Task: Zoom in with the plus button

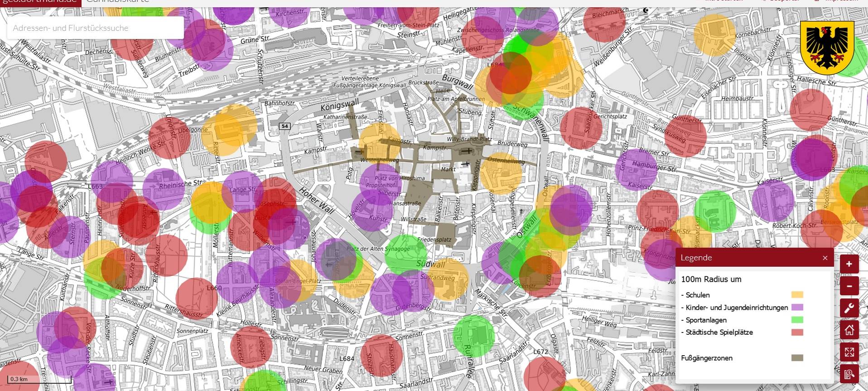Action: coord(849,264)
